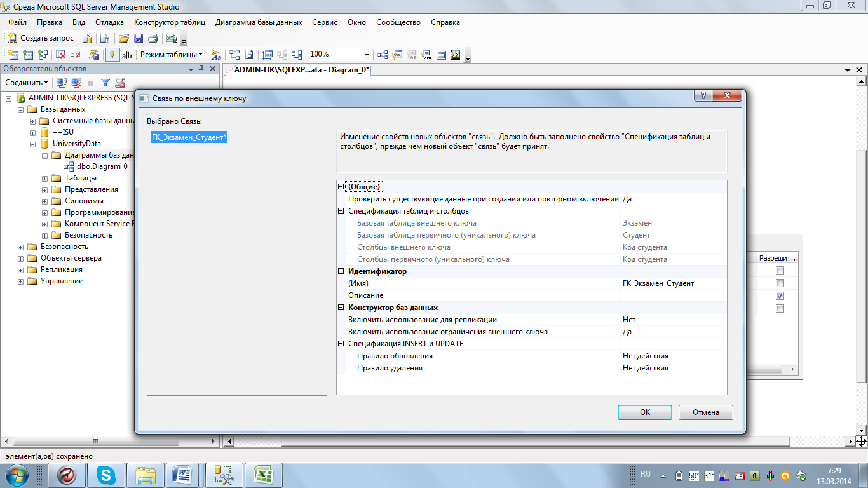Click the Activity Monitor icon in top toolbar
The width and height of the screenshot is (868, 488).
tap(171, 37)
